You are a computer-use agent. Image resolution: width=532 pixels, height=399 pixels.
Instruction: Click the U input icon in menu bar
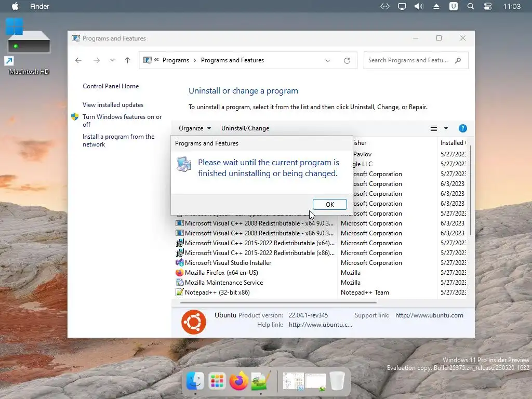click(453, 6)
